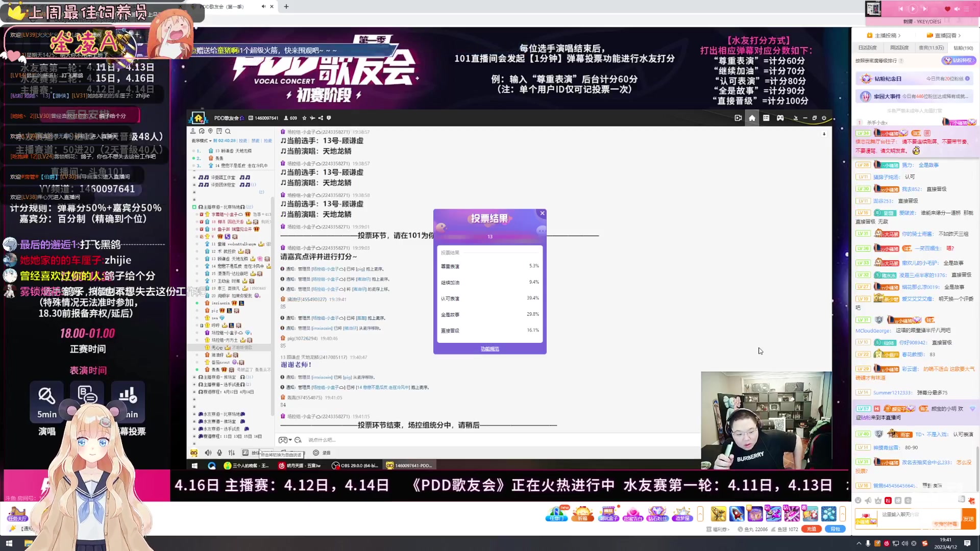Expand the gift bar up-arrow
980x551 pixels.
(x=843, y=513)
